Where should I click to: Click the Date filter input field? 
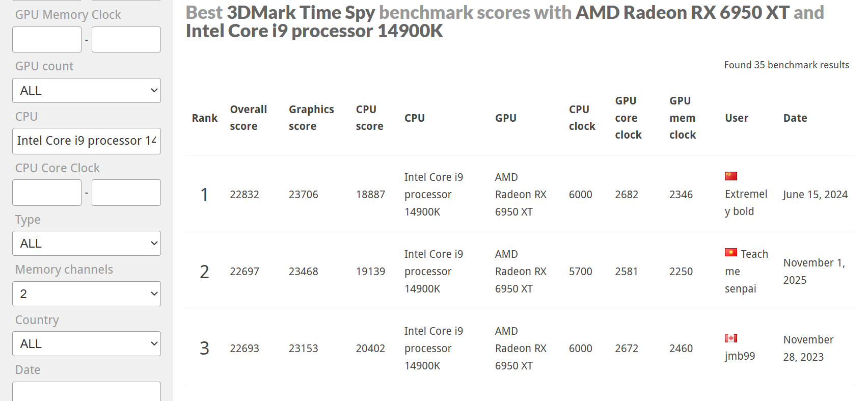coord(87,392)
